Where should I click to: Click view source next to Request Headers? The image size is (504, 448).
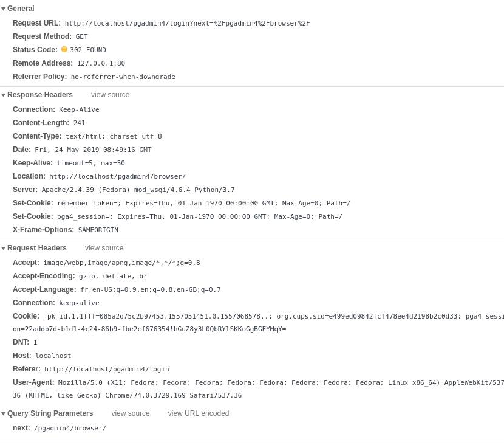[x=104, y=248]
